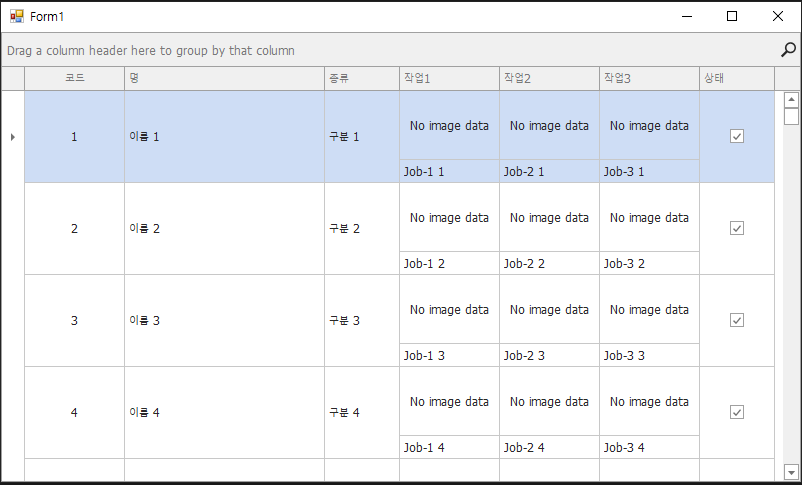Select the cell 구분 2

(362, 229)
